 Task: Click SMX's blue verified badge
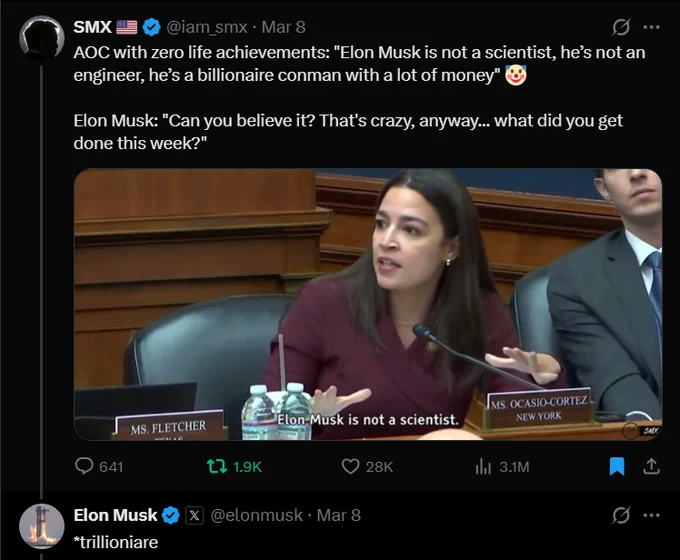pyautogui.click(x=151, y=27)
